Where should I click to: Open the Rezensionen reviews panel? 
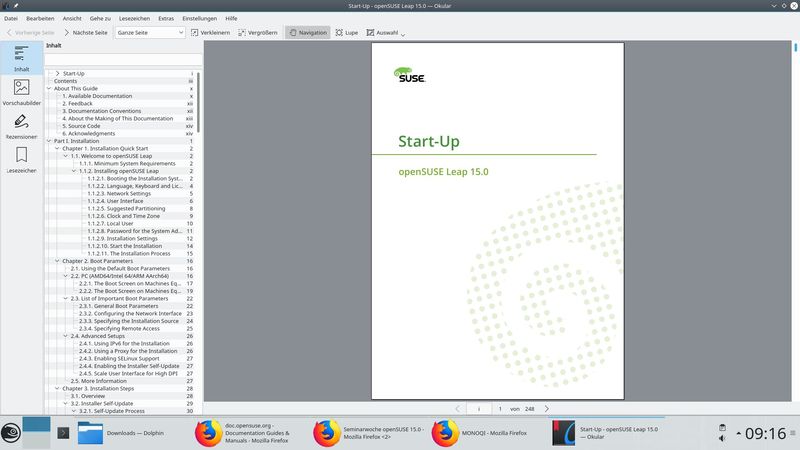(x=21, y=126)
